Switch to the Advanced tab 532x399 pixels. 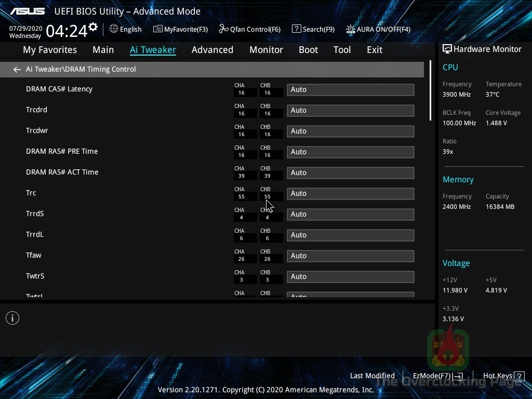click(212, 49)
